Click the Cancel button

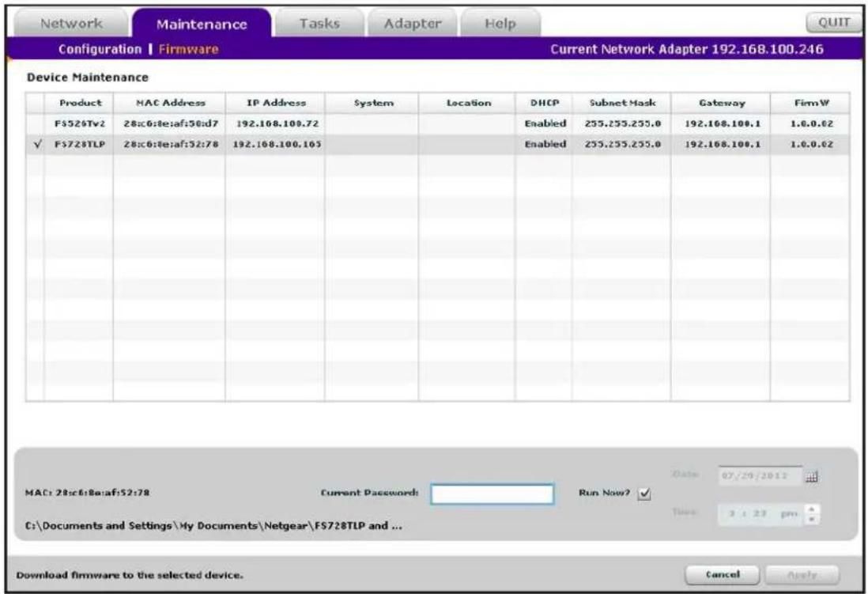(x=722, y=574)
